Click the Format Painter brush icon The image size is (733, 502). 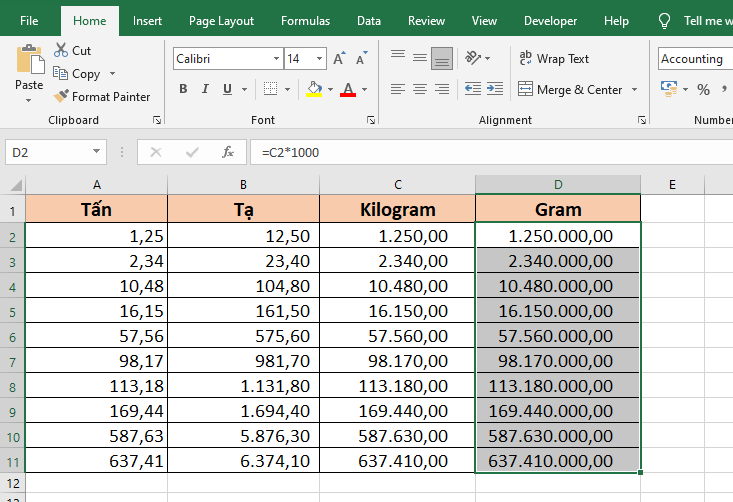pos(61,97)
